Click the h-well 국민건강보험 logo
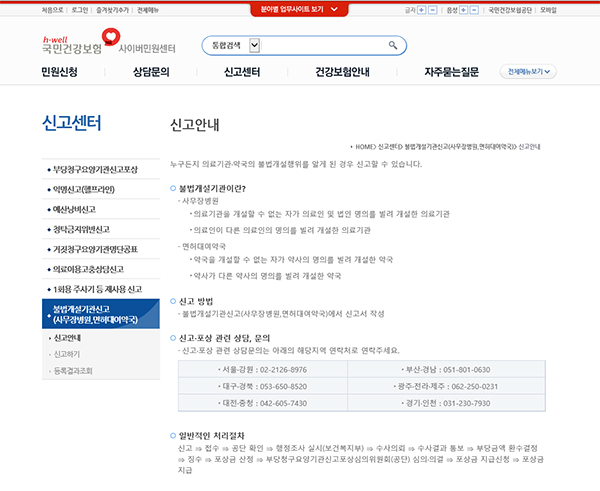The image size is (600, 491). click(x=81, y=42)
